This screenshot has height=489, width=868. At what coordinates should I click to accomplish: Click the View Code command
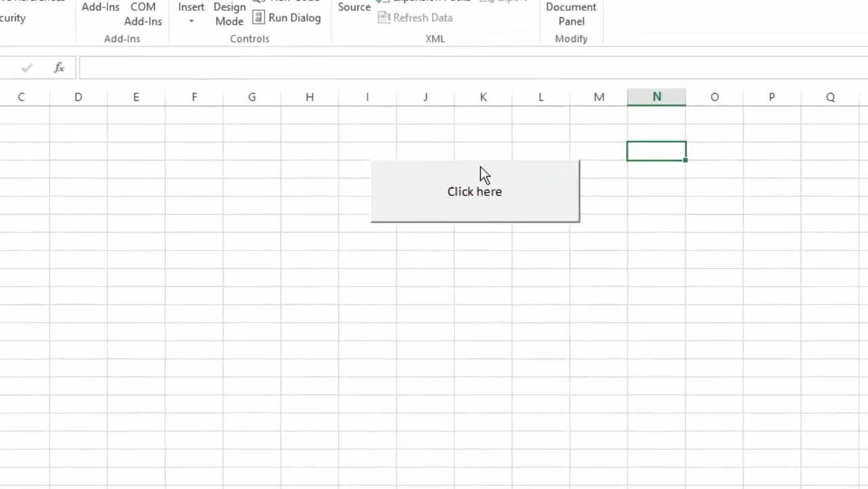click(x=285, y=1)
